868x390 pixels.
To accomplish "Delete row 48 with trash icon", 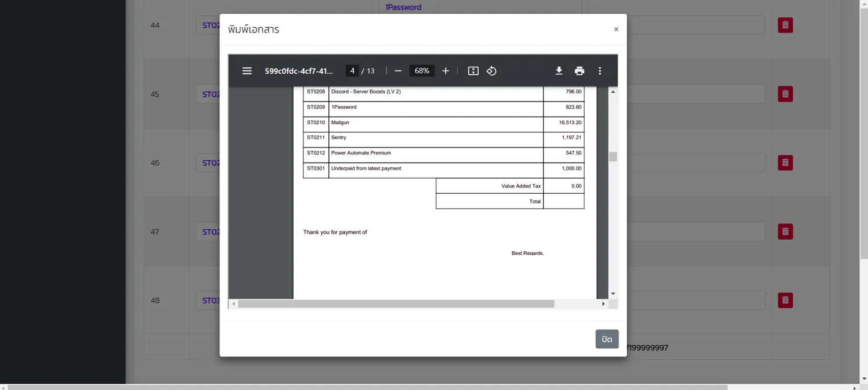I will pos(785,300).
